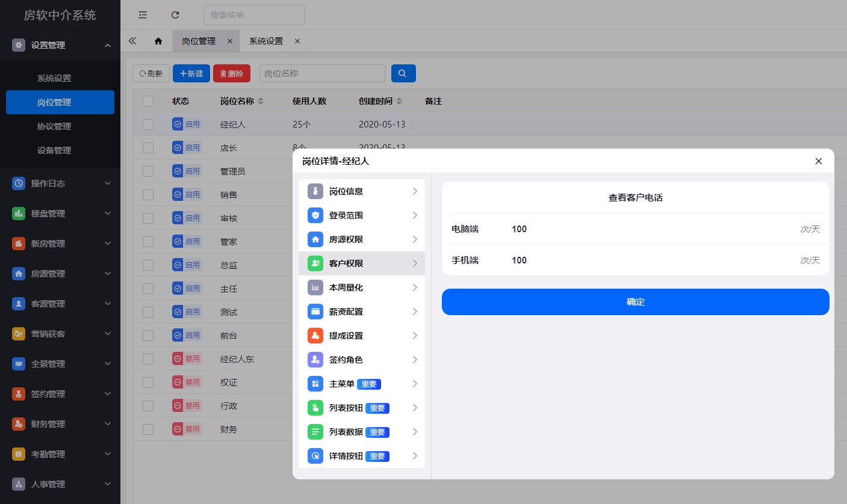Click the 提成设置 orange icon

315,336
